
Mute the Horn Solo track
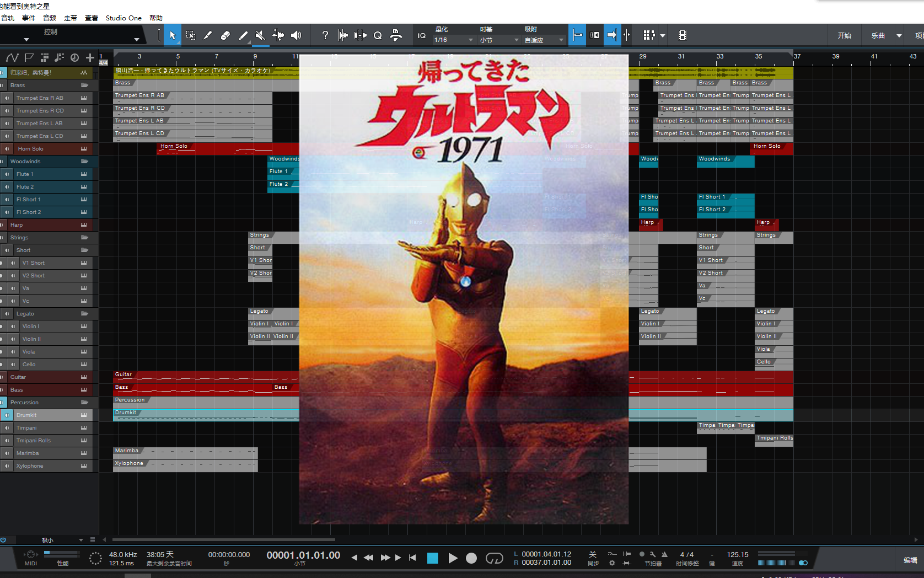(7, 149)
